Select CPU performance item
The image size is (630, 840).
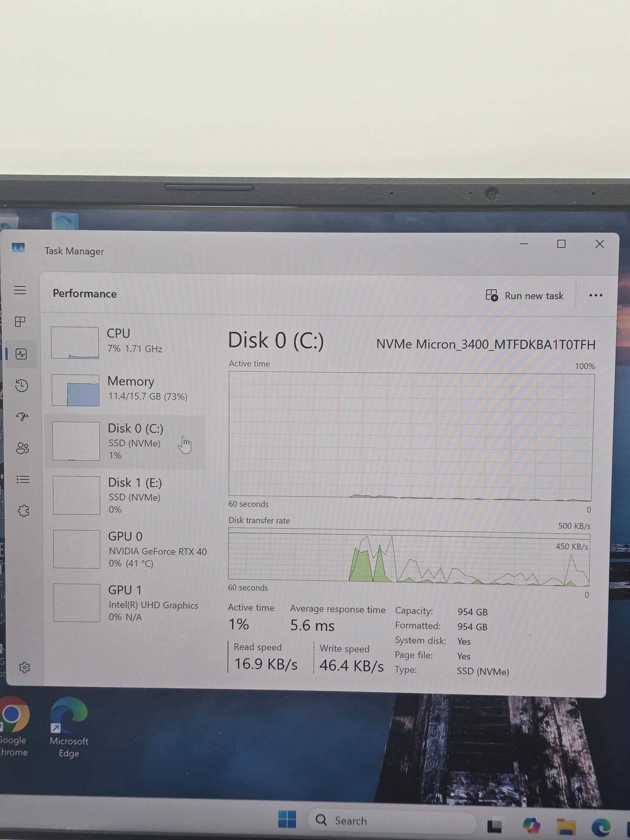(125, 341)
